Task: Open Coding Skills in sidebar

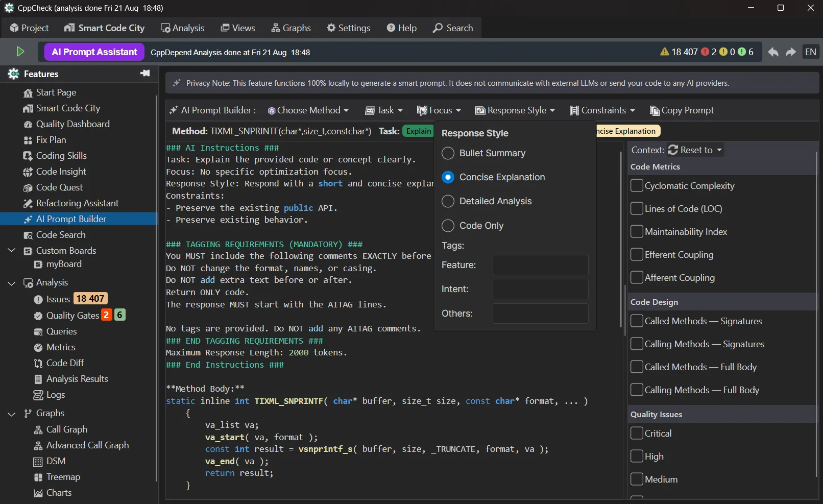Action: (55, 156)
